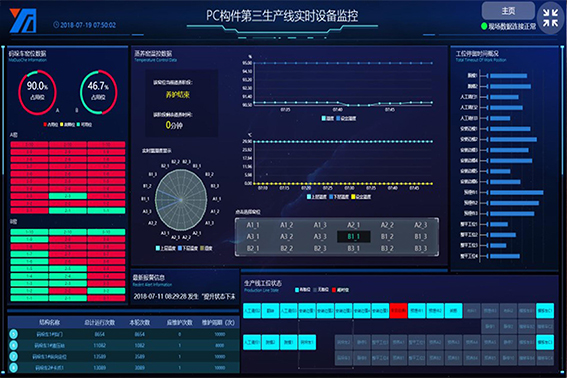Click the clock icon beside the timestamp
Viewport: 567px width, 378px height.
click(x=56, y=25)
